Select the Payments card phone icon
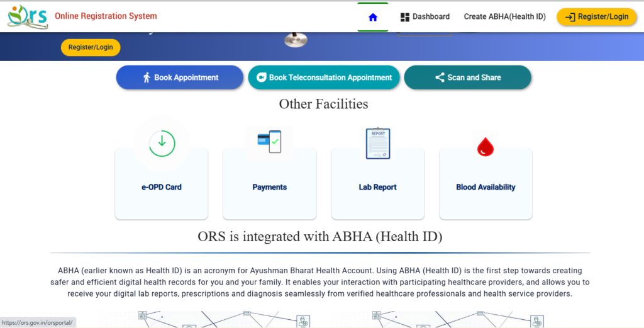 269,142
